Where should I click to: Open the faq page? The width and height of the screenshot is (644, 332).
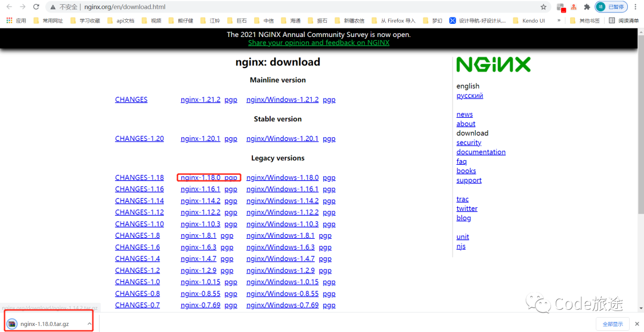[x=461, y=162]
